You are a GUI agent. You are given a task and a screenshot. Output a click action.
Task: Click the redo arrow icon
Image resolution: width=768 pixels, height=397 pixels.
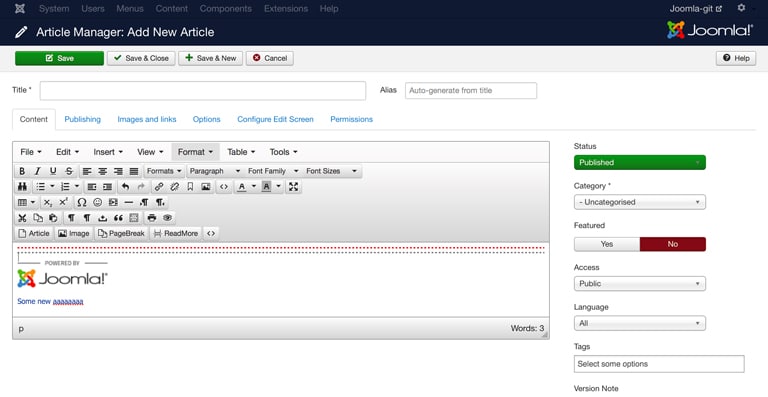click(141, 187)
